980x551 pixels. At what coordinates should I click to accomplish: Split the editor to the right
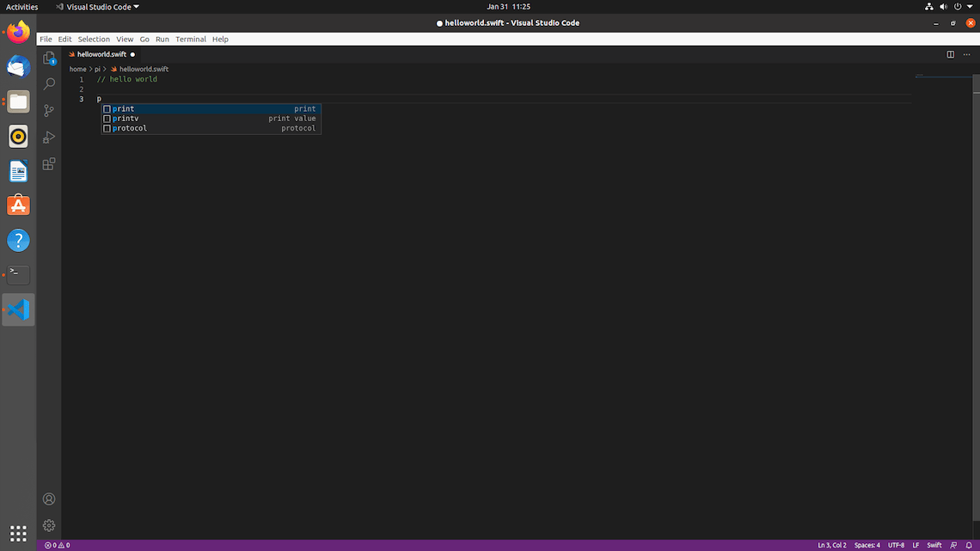point(950,54)
